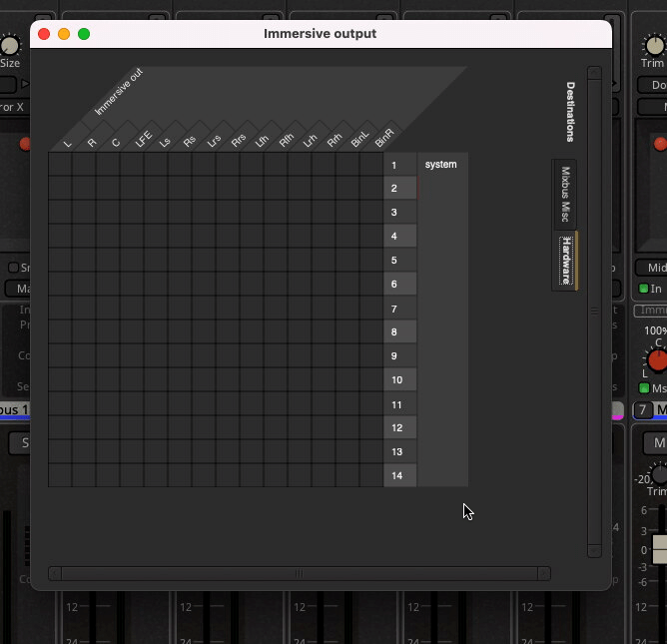Select system port row 4

click(x=399, y=236)
